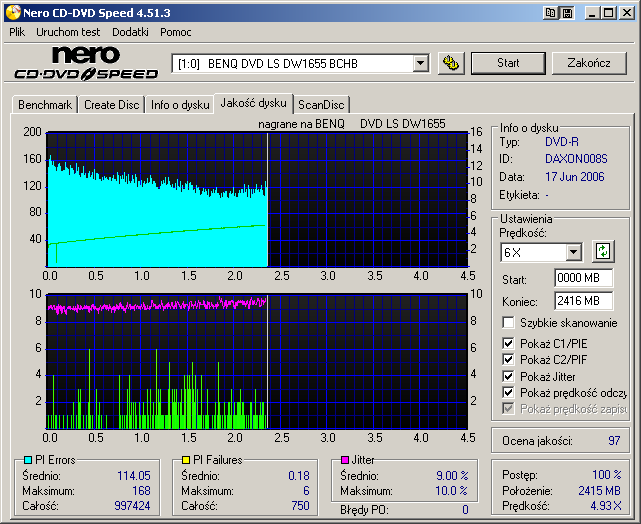Click the Postęp value 100 %
Image resolution: width=641 pixels, height=524 pixels.
click(x=607, y=475)
